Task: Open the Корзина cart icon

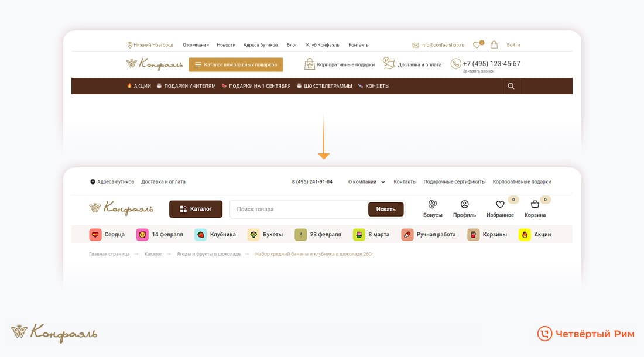Action: point(535,205)
